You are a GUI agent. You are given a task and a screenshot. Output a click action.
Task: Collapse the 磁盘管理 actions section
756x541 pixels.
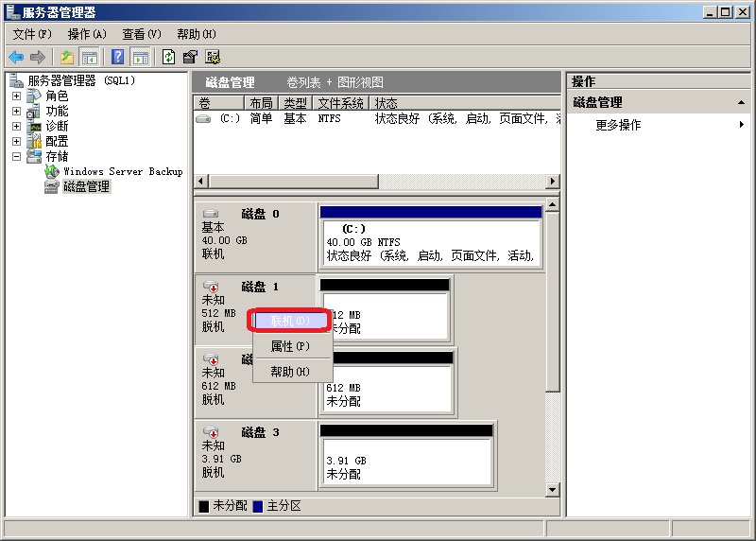742,103
